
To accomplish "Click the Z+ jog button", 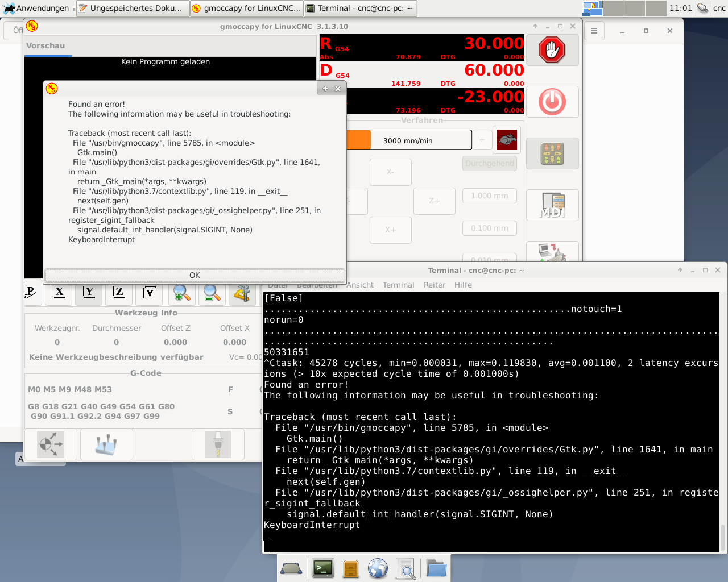I will 435,201.
